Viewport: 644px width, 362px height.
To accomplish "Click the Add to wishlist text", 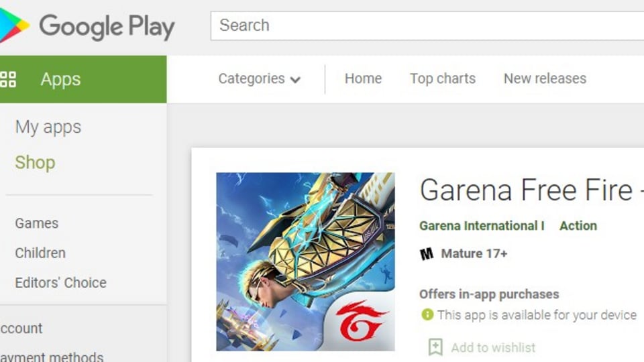I will 493,348.
